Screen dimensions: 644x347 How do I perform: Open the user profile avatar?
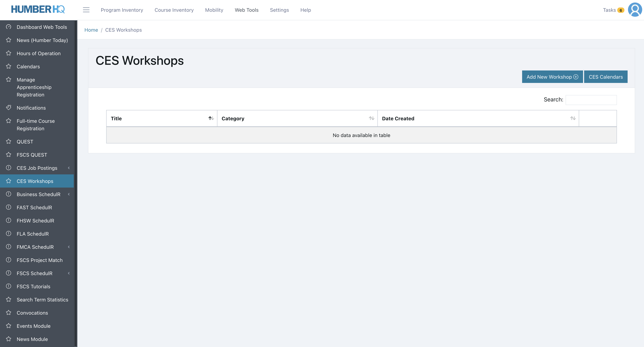click(x=635, y=10)
